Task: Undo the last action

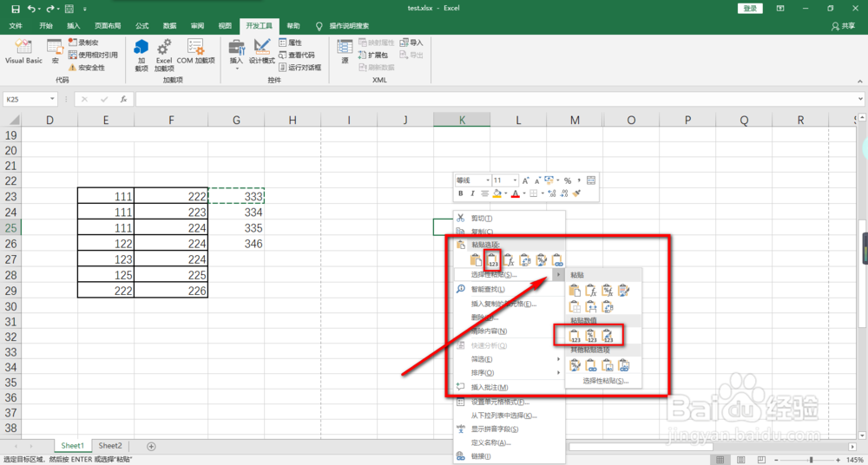Action: (31, 9)
